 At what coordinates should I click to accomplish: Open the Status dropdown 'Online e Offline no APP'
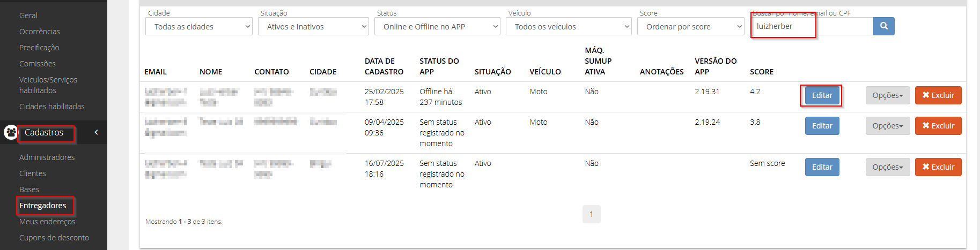click(x=437, y=26)
